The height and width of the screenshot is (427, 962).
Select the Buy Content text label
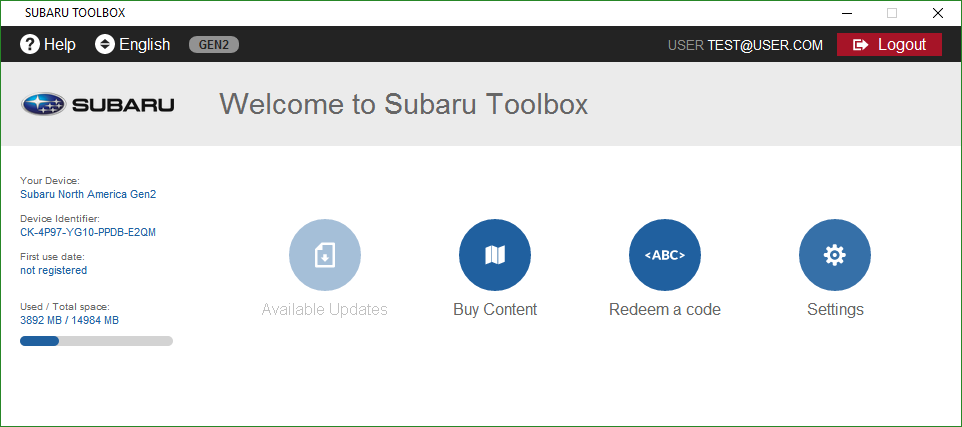pos(495,309)
